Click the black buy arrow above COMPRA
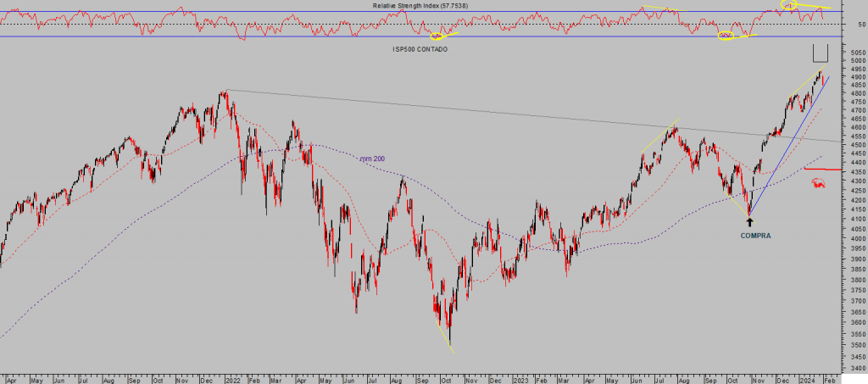This screenshot has height=384, width=868. pos(748,222)
